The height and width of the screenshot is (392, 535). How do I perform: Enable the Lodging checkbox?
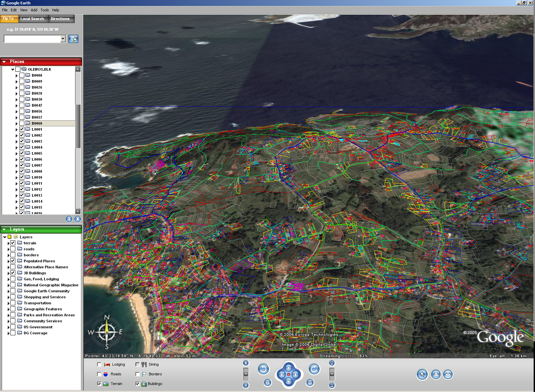[x=99, y=365]
